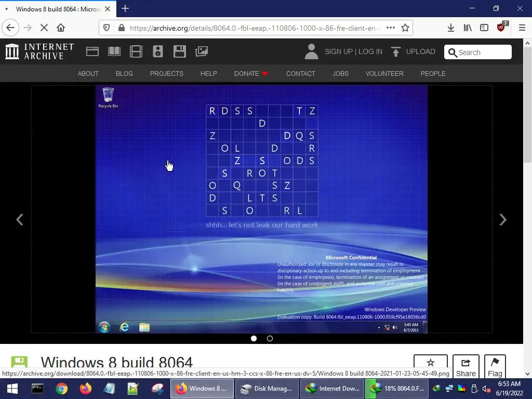Screen dimensions: 532x399
Task: Open a new browser tab
Action: click(x=125, y=8)
